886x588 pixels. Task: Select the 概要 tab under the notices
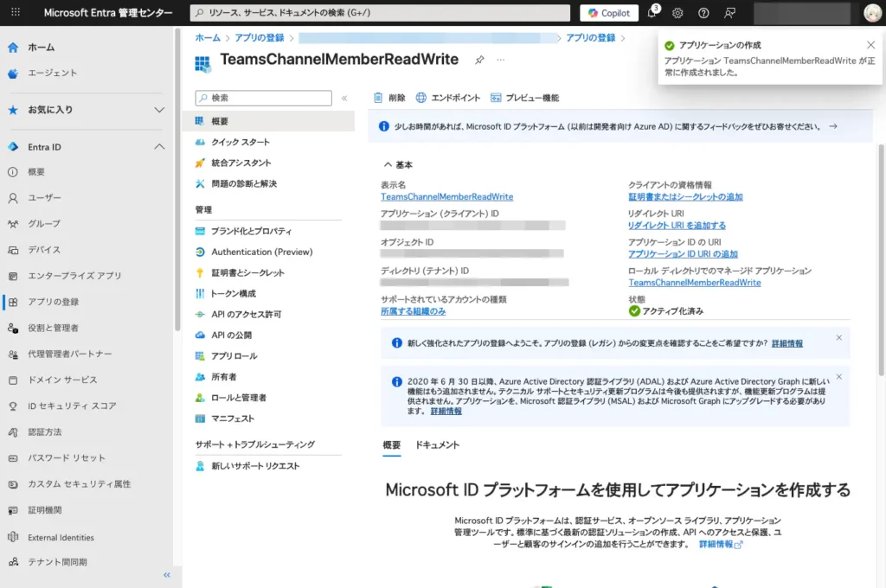click(392, 445)
